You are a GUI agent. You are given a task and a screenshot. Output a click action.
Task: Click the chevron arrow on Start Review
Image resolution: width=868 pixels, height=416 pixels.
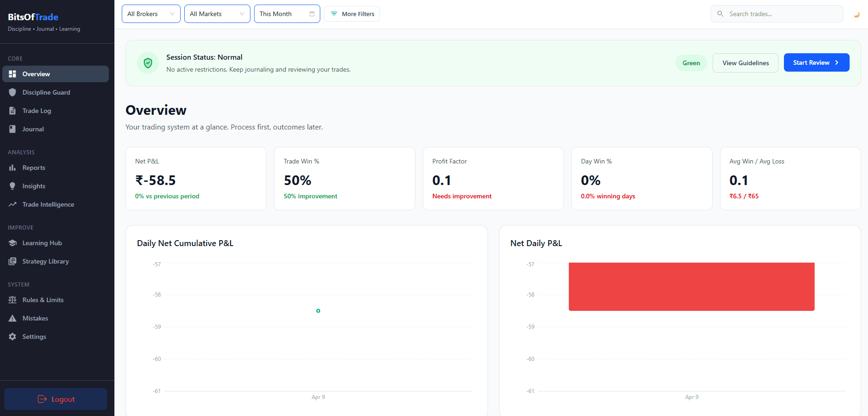click(837, 62)
